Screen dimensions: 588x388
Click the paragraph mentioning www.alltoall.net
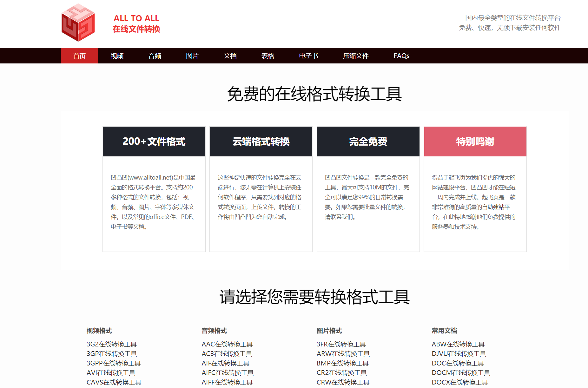tap(154, 202)
